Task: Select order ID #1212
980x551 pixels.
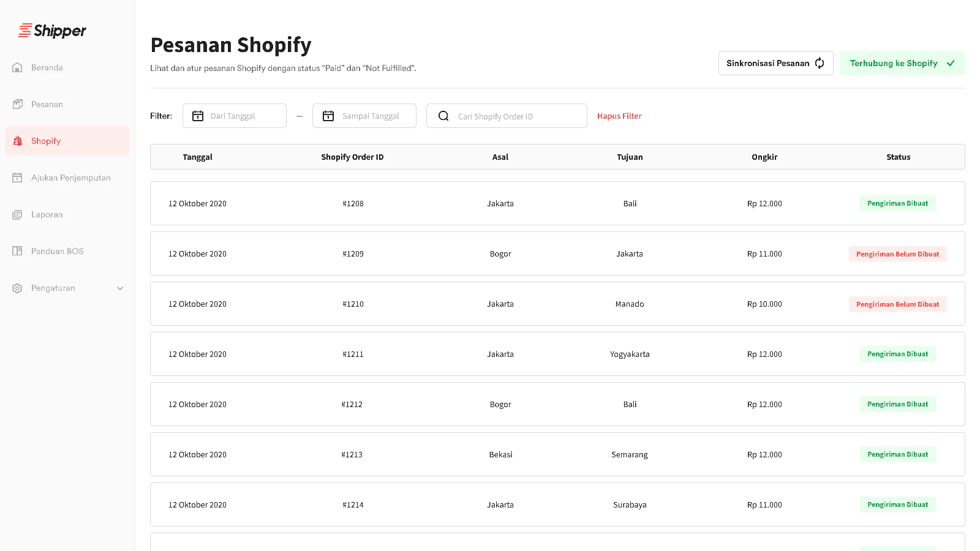Action: coord(352,404)
